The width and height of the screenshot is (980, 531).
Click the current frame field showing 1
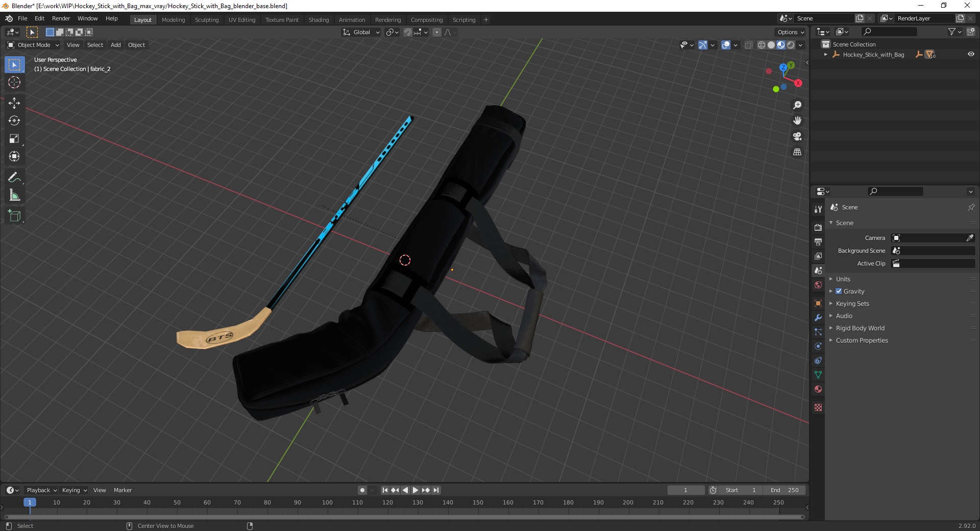click(x=685, y=490)
